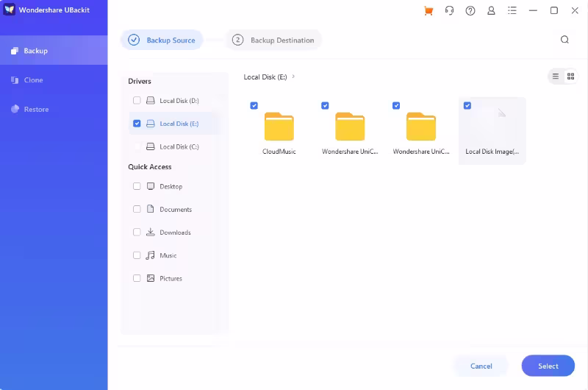
Task: Click the Pictures label in Quick Access
Action: point(171,278)
